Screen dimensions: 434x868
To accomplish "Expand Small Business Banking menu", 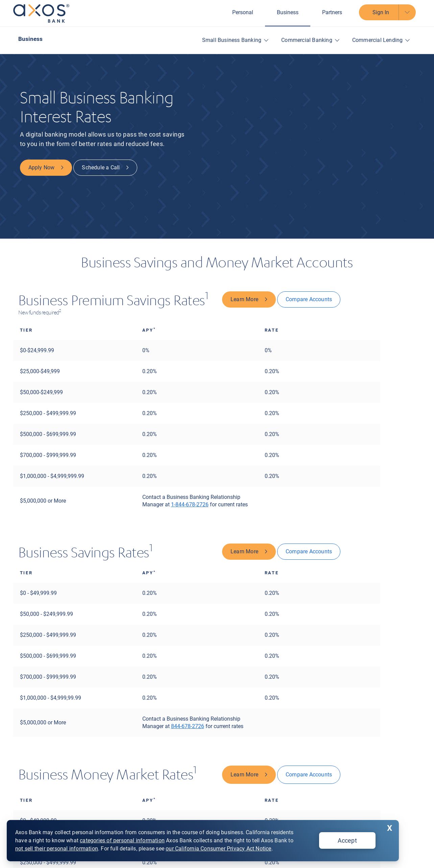I will coord(235,40).
